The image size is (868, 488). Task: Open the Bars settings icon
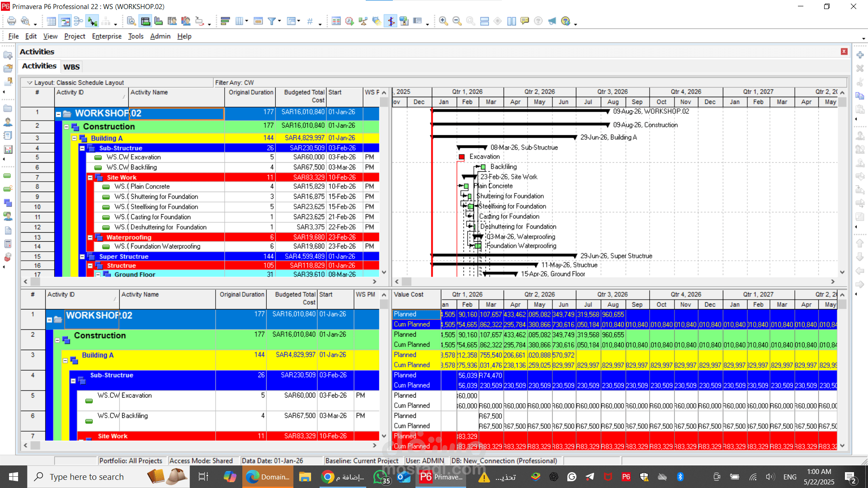click(226, 21)
